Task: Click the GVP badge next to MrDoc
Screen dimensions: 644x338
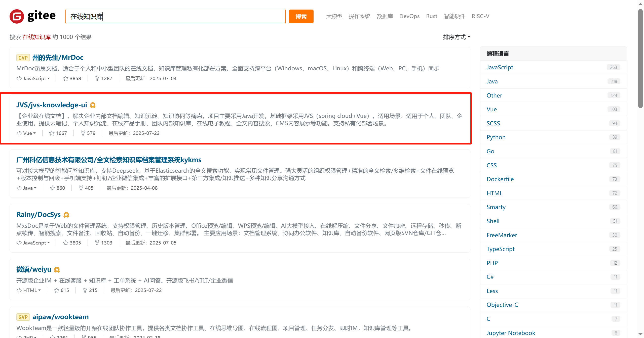Action: click(x=23, y=58)
